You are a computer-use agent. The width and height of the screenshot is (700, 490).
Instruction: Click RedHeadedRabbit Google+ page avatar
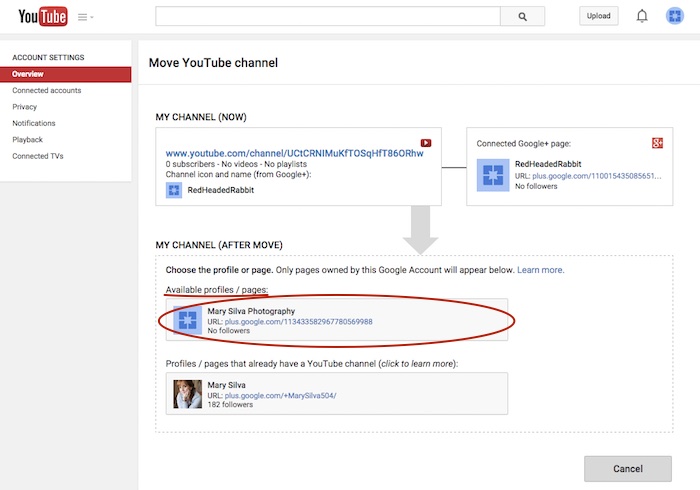point(493,175)
